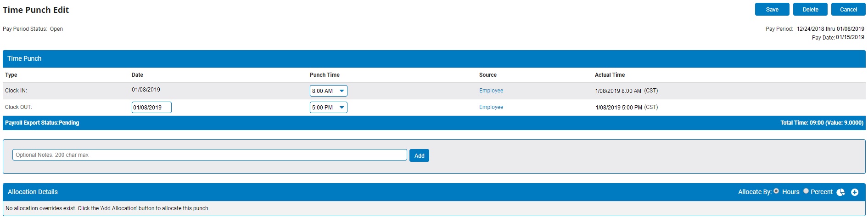Screen dimensions: 868x218
Task: Focus the Clock OUT date field
Action: tap(151, 108)
